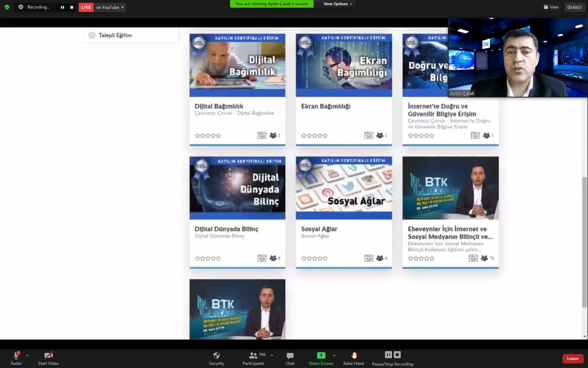
Task: Open the Dijital Bağımlılık course thumbnail
Action: (x=237, y=65)
